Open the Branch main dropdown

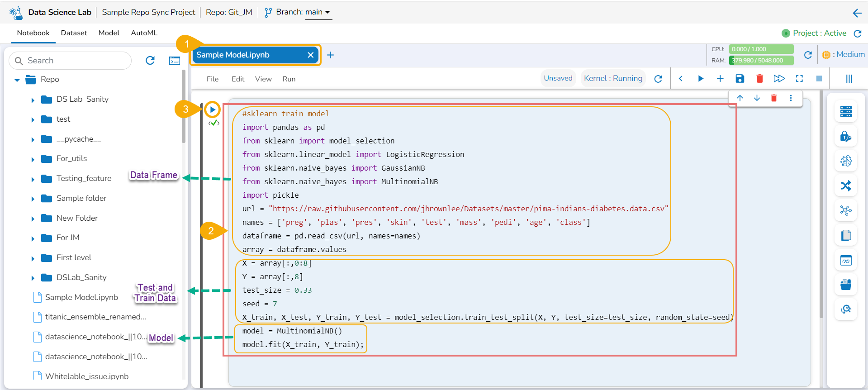tap(318, 12)
